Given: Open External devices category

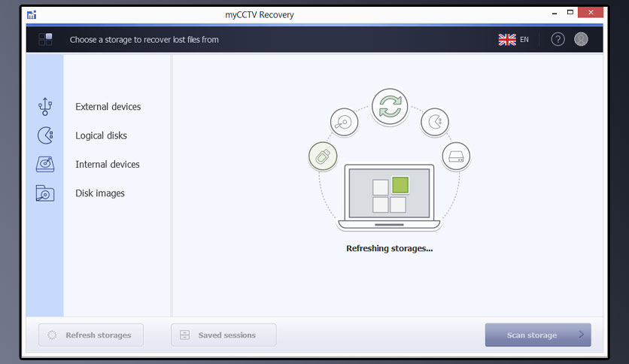Looking at the screenshot, I should click(108, 107).
